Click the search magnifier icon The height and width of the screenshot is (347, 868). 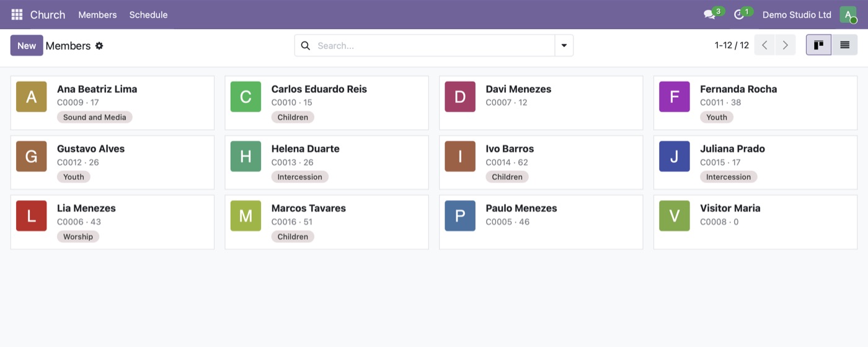pyautogui.click(x=305, y=45)
